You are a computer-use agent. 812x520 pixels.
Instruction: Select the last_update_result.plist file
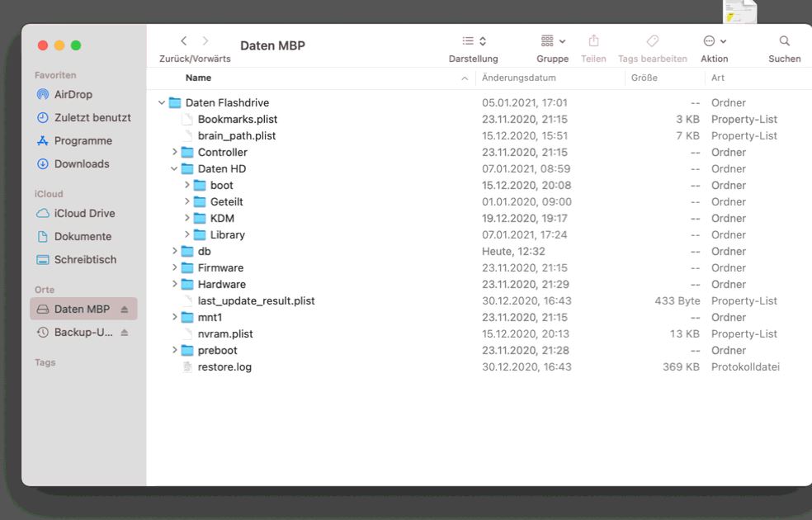click(x=257, y=301)
